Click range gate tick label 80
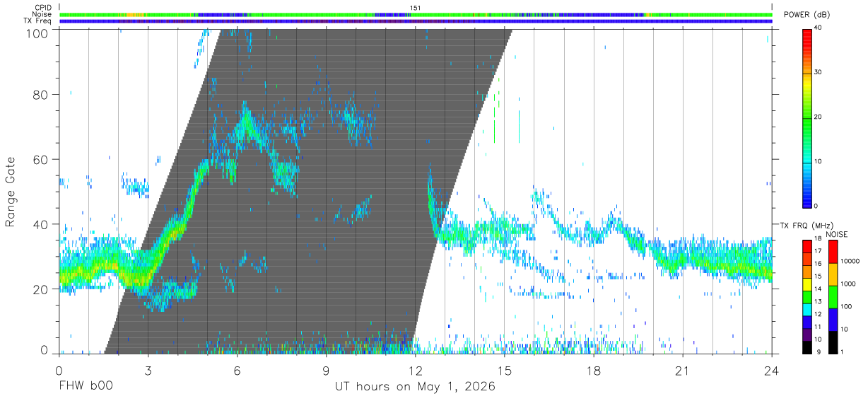 [41, 95]
